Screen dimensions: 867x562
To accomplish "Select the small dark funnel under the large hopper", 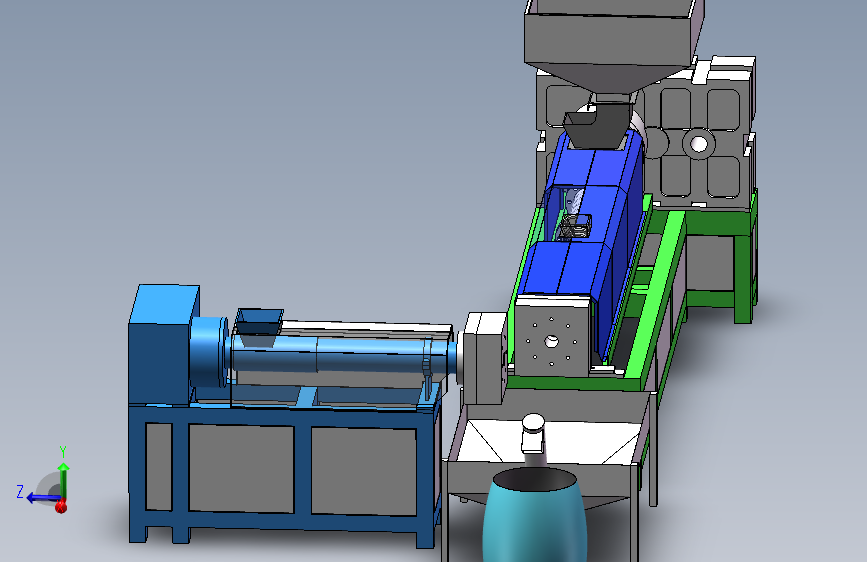I will click(596, 125).
